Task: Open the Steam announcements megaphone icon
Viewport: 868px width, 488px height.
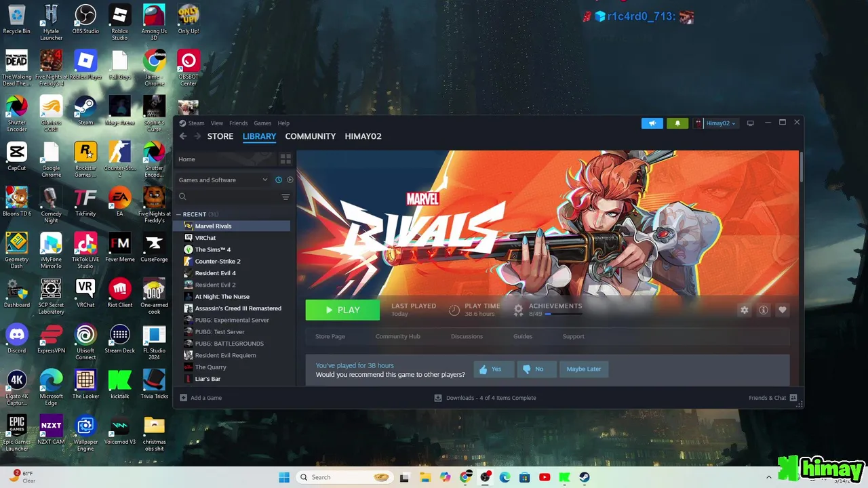Action: click(x=652, y=123)
